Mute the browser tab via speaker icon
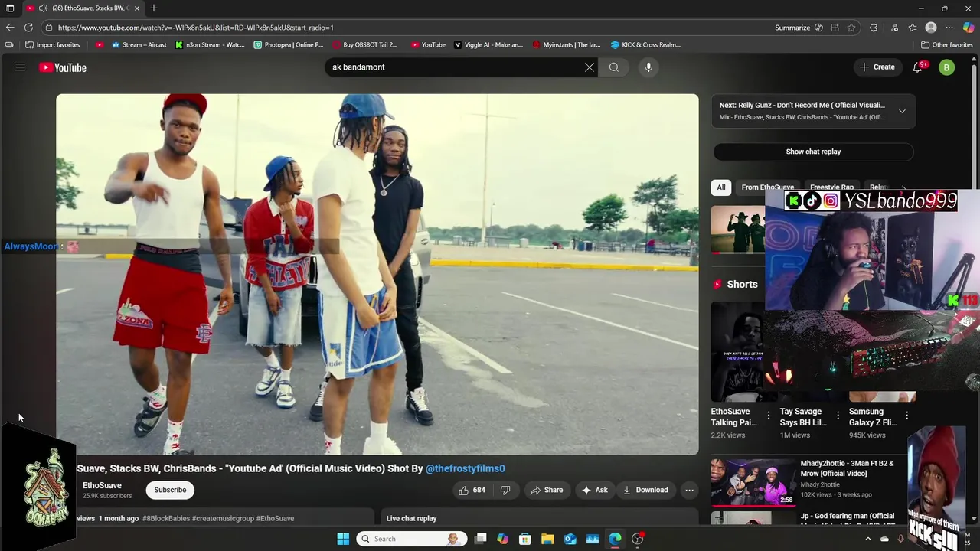This screenshot has width=980, height=551. [43, 8]
